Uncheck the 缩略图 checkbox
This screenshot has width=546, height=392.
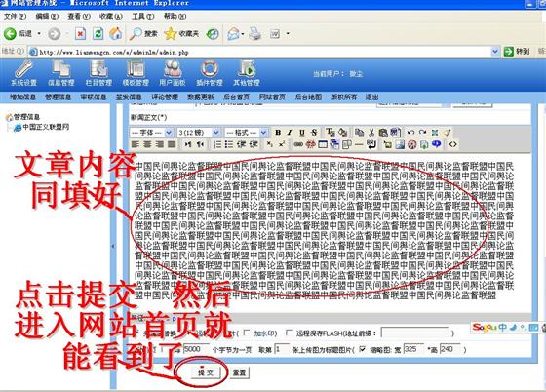click(x=363, y=349)
